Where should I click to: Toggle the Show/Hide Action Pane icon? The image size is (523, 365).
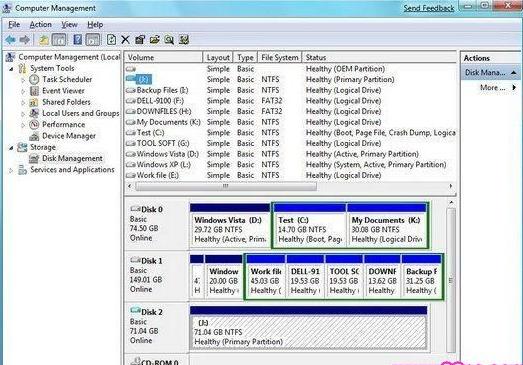pos(93,40)
